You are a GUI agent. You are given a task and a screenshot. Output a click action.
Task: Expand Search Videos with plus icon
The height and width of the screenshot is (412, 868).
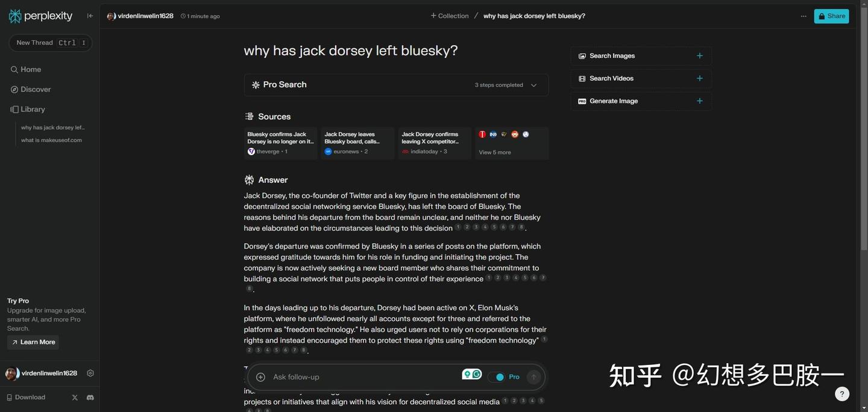[x=700, y=78]
